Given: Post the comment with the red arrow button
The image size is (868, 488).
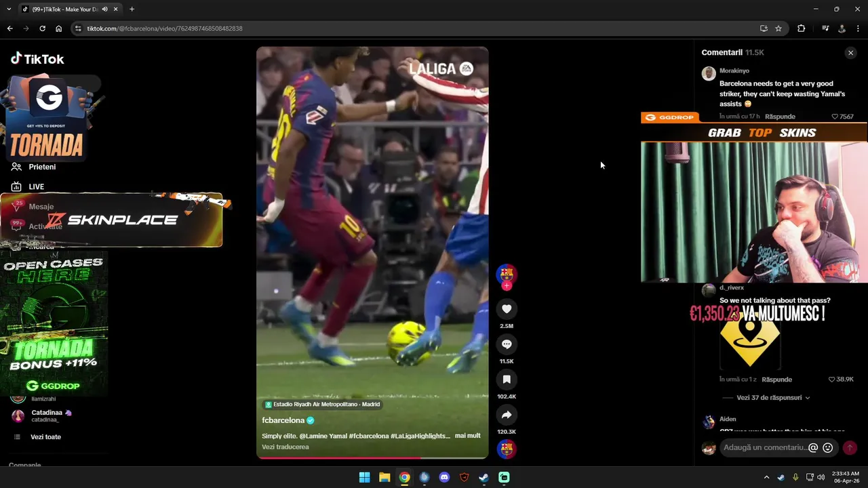Looking at the screenshot, I should 850,448.
